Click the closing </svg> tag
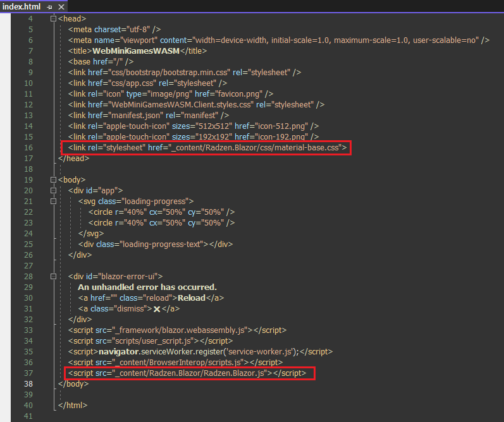The image size is (504, 422). click(91, 234)
